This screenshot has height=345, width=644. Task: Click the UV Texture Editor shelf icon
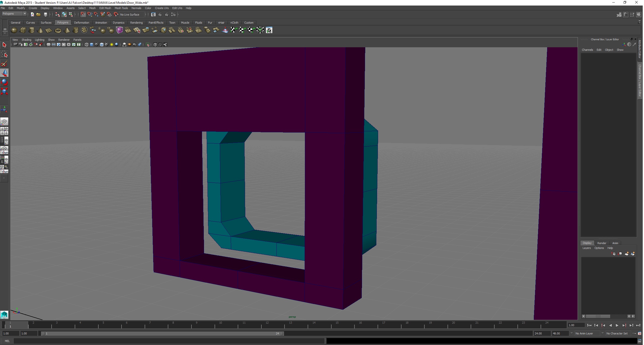[x=269, y=30]
